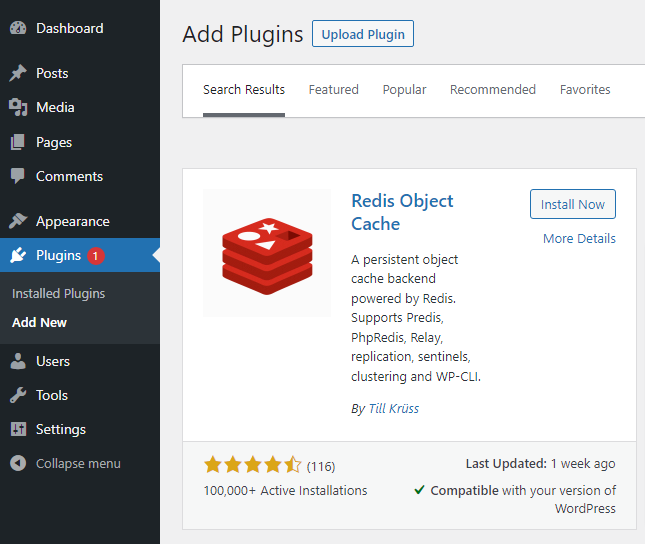
Task: Go to Installed Plugins submenu
Action: click(58, 293)
